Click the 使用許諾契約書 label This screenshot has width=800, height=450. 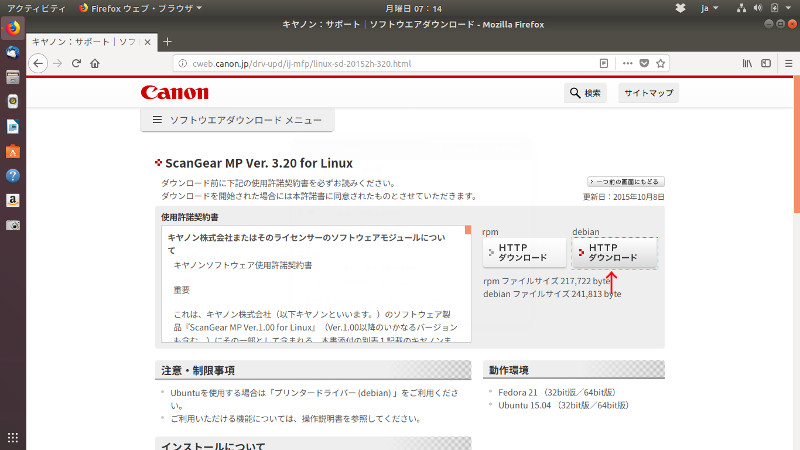pos(190,217)
